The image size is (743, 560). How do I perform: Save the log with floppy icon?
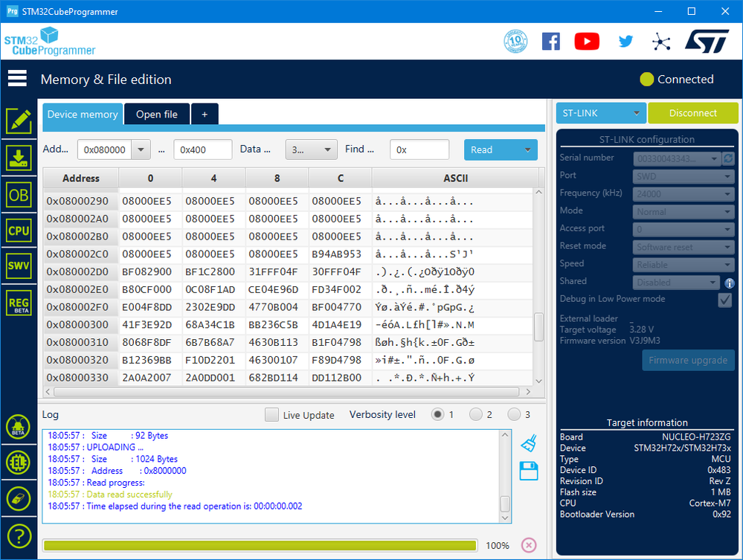(529, 471)
